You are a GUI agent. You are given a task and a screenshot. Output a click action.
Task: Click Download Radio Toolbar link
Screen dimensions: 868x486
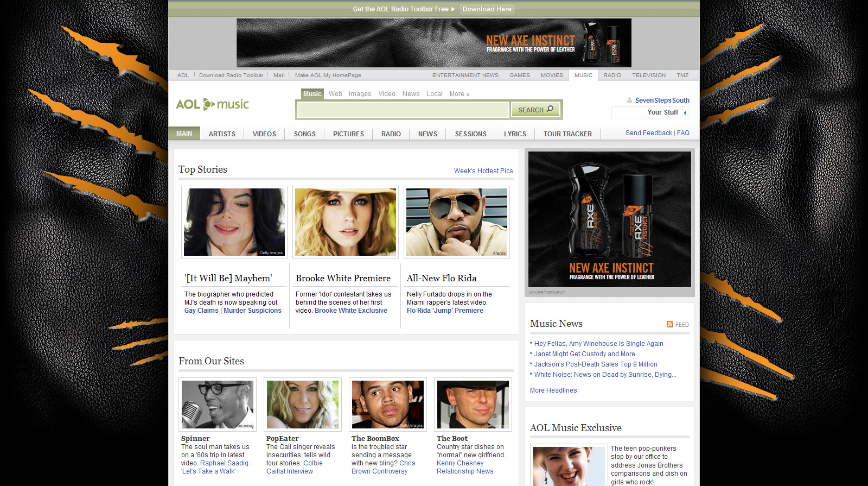(231, 75)
